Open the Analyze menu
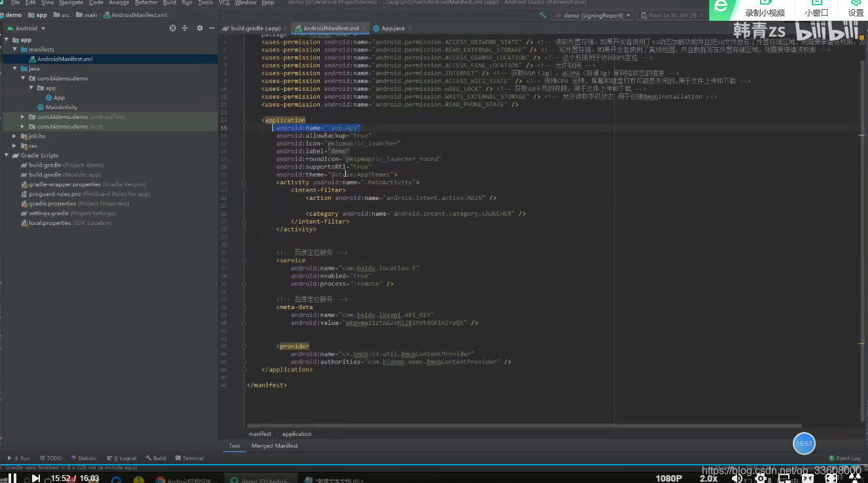868x483 pixels. (119, 3)
